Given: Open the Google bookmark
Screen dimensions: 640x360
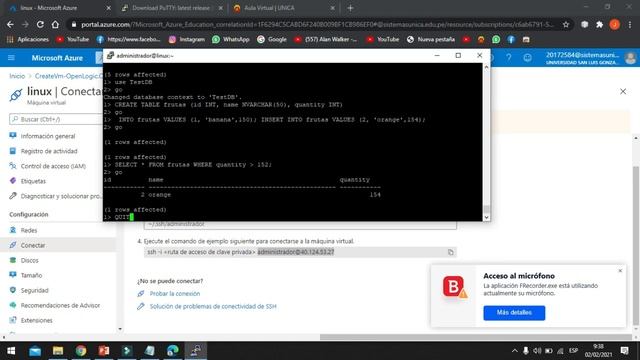Looking at the screenshot, I should 272,40.
